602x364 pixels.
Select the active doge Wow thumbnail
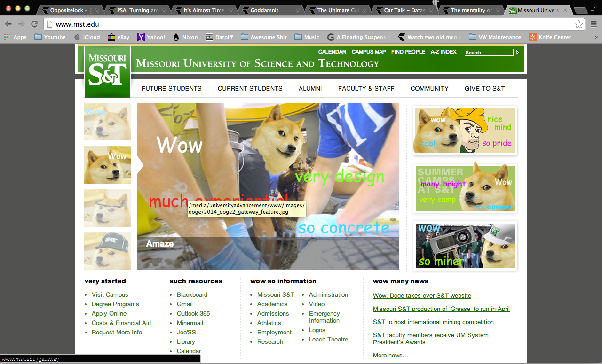pyautogui.click(x=108, y=165)
